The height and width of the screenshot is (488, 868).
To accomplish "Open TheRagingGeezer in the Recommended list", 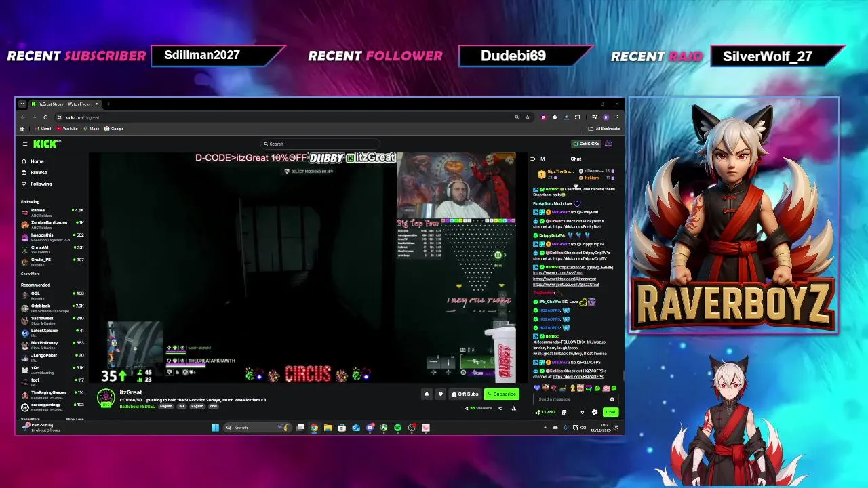I will click(52, 394).
